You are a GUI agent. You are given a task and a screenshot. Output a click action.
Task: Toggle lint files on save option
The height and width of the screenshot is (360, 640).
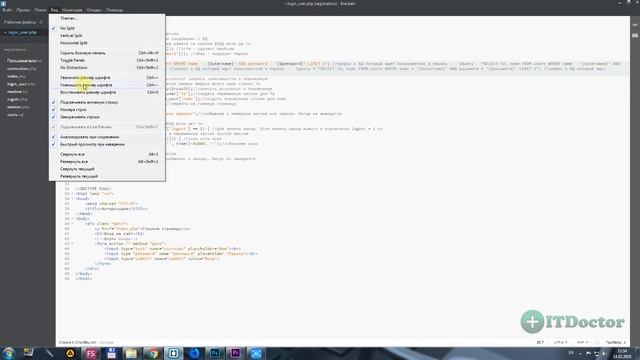click(107, 137)
